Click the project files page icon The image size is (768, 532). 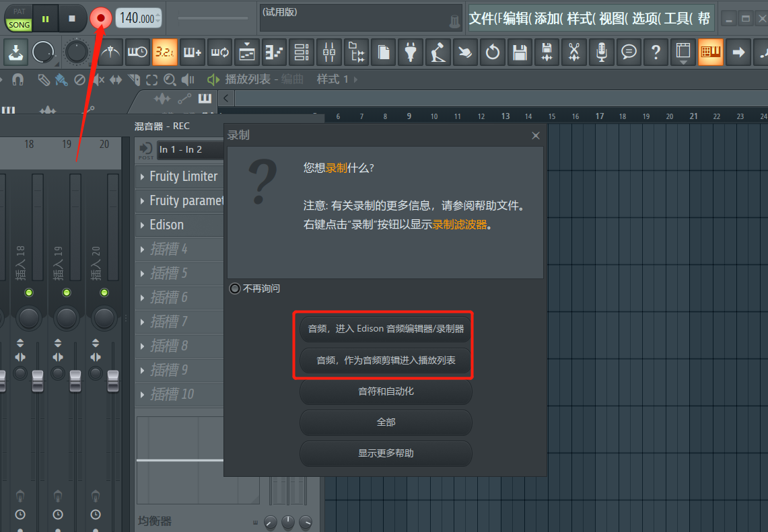(x=384, y=52)
